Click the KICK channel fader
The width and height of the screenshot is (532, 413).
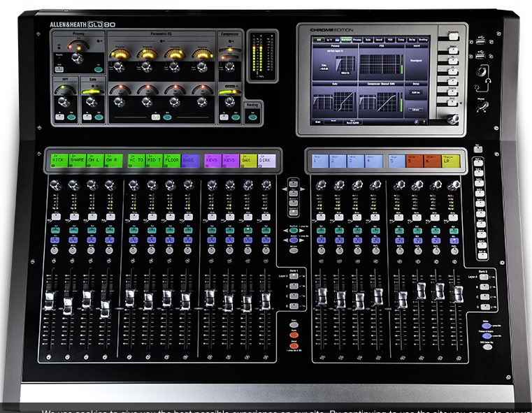click(x=50, y=301)
